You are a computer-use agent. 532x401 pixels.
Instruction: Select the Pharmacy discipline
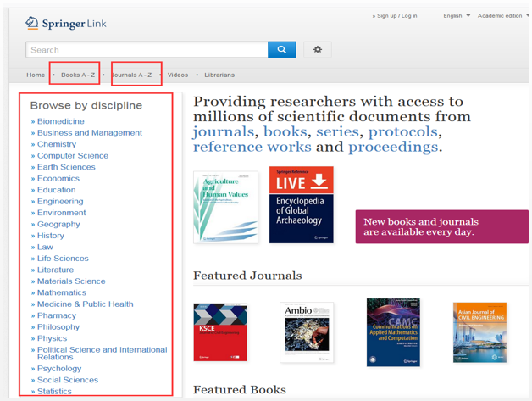pyautogui.click(x=57, y=315)
